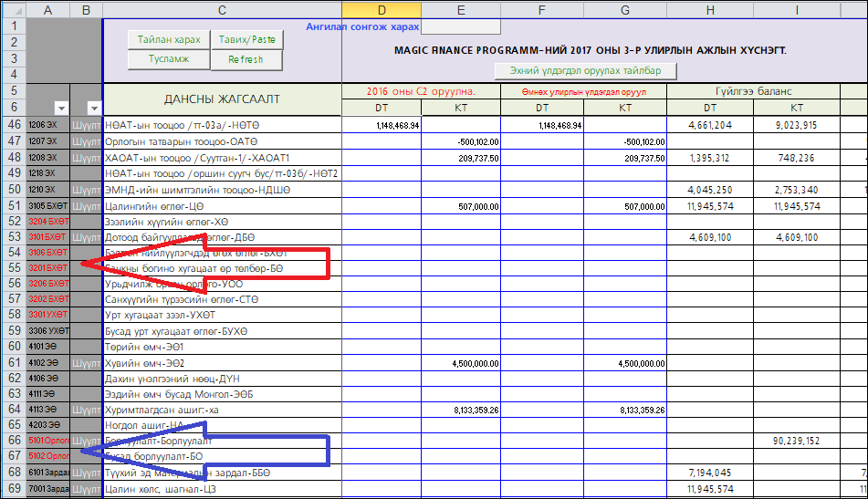Select column D header
The image size is (868, 499).
pos(382,9)
